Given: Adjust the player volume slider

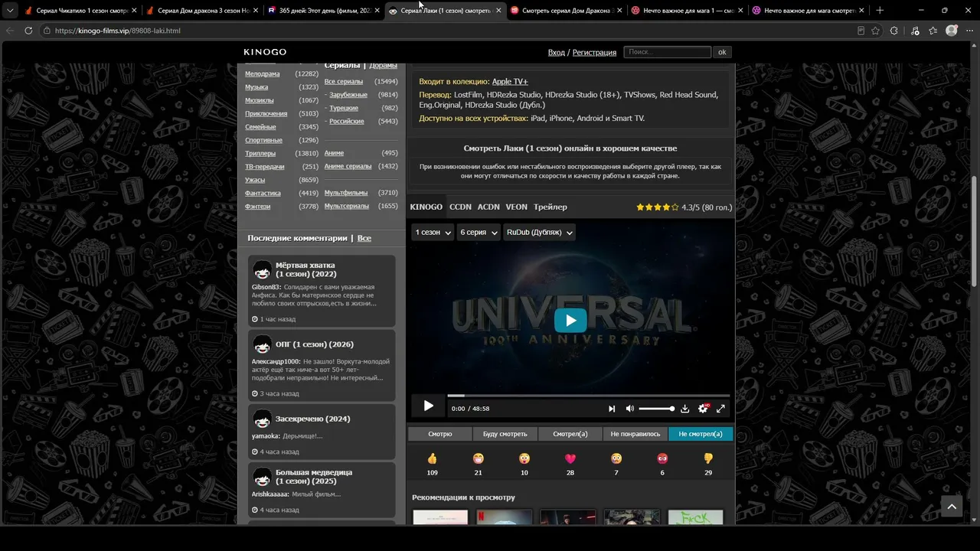Looking at the screenshot, I should 656,409.
